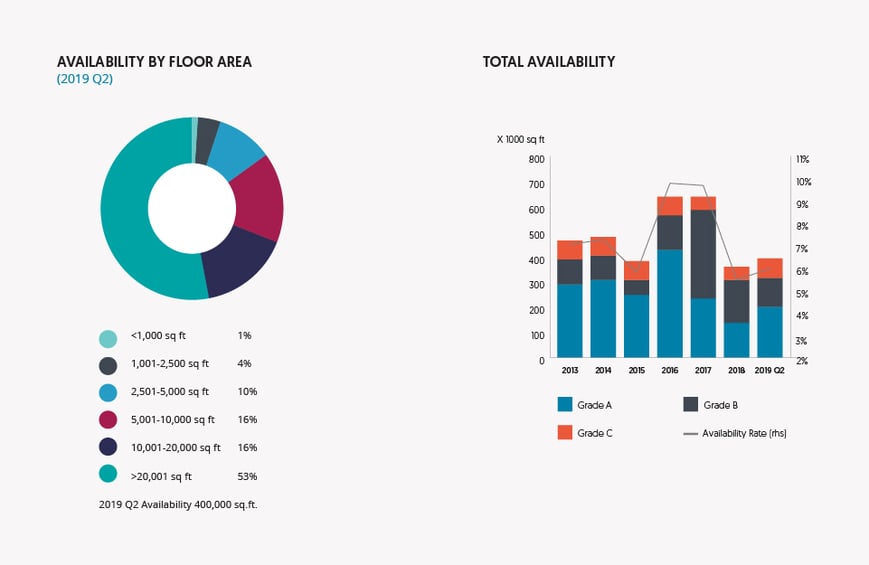Click the 2013 Grade A bar segment
The width and height of the screenshot is (869, 565).
pos(570,320)
